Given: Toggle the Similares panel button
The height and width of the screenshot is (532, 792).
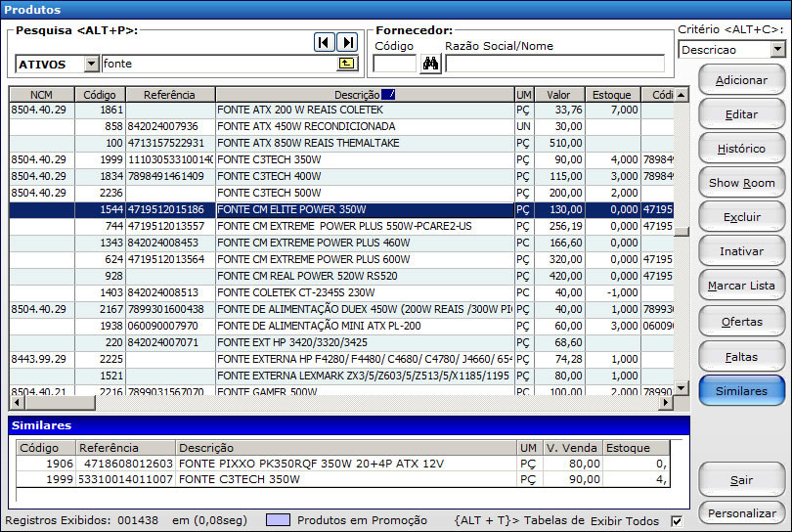Looking at the screenshot, I should coord(741,391).
